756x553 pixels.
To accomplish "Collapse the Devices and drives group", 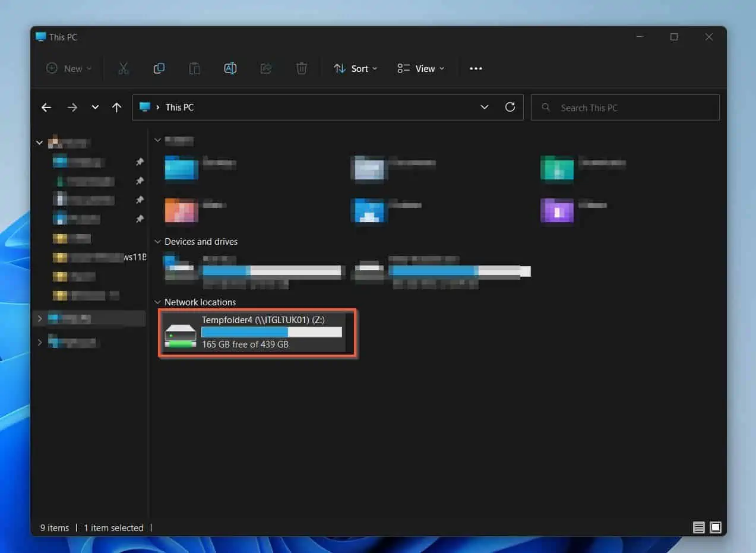I will (157, 242).
